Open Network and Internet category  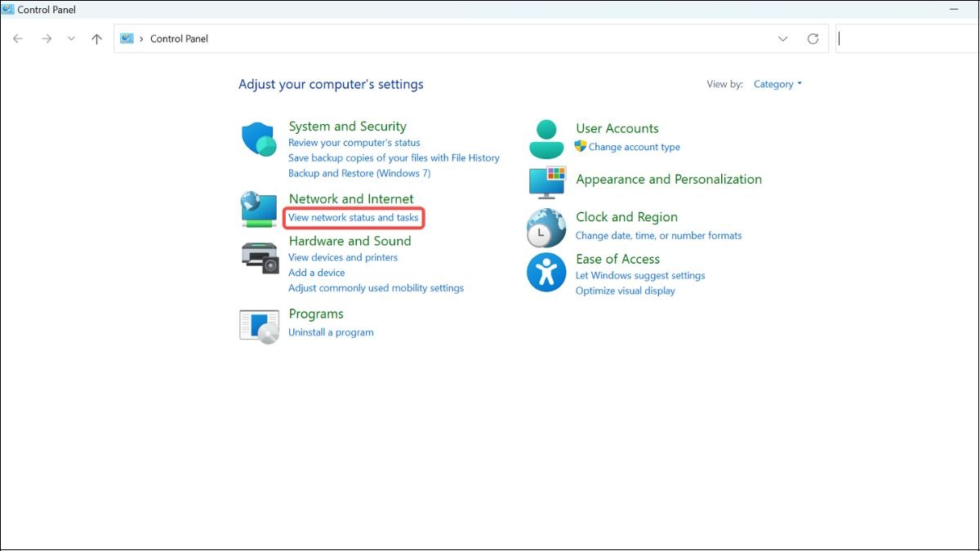(351, 199)
